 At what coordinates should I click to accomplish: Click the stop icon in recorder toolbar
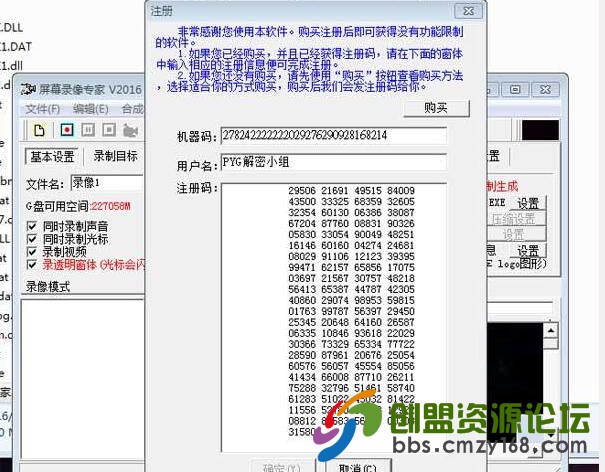click(x=109, y=130)
